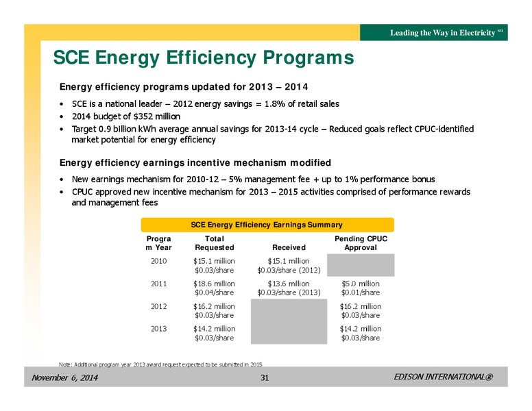Click the received $13.6 million $0.03/share (2013) cell
Image resolution: width=532 pixels, height=411 pixels.
pos(289,288)
